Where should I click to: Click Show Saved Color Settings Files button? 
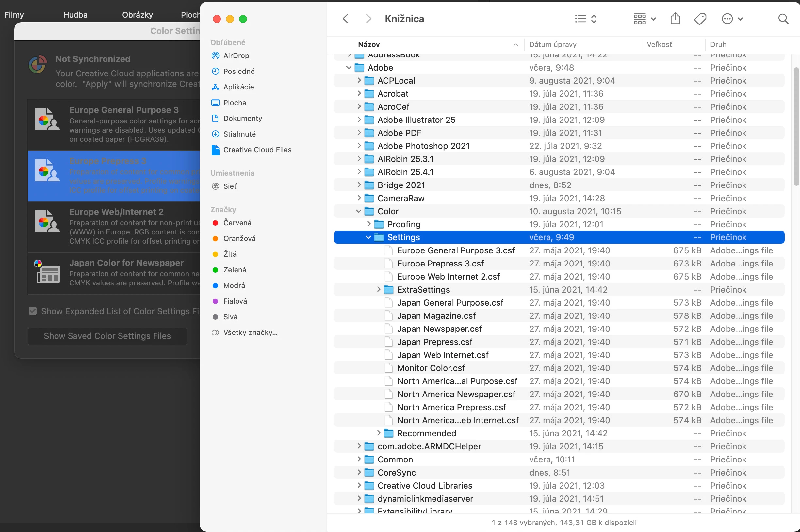pyautogui.click(x=107, y=336)
